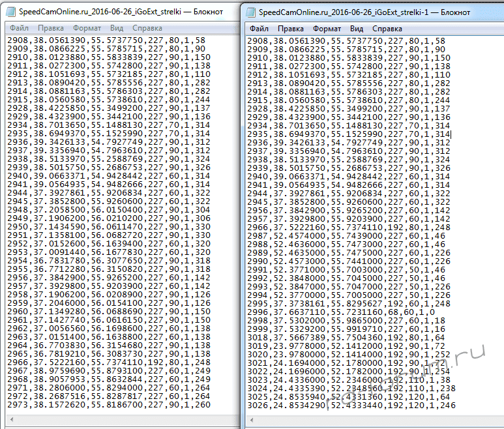The image size is (504, 429).
Task: Open the Файл menu in the left Notepad window
Action: click(x=19, y=29)
